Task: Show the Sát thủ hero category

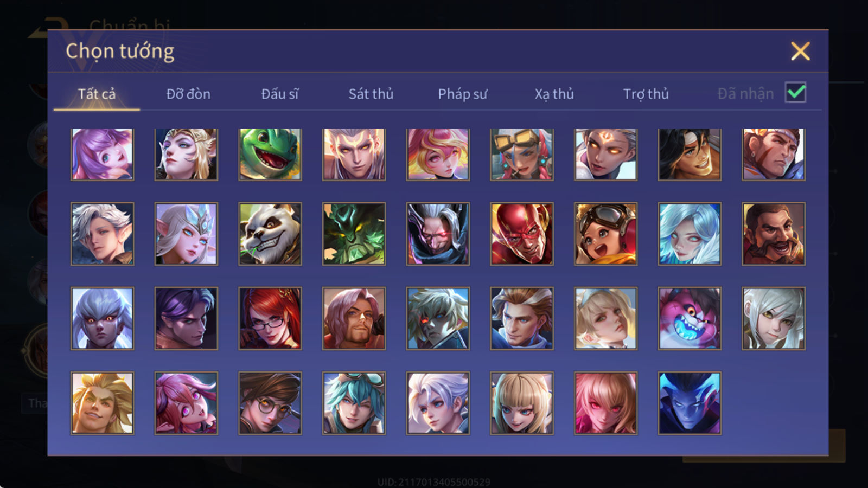Action: click(371, 94)
